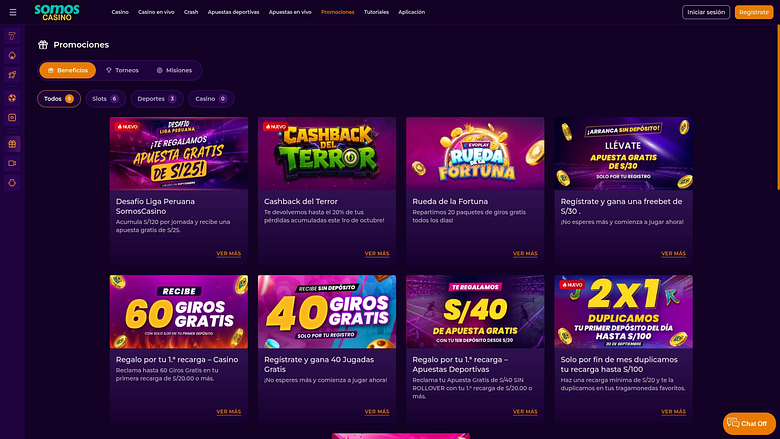The width and height of the screenshot is (780, 439).
Task: Click title 'Regalo por tu 1.ª recarga – Casino'
Action: tap(177, 359)
